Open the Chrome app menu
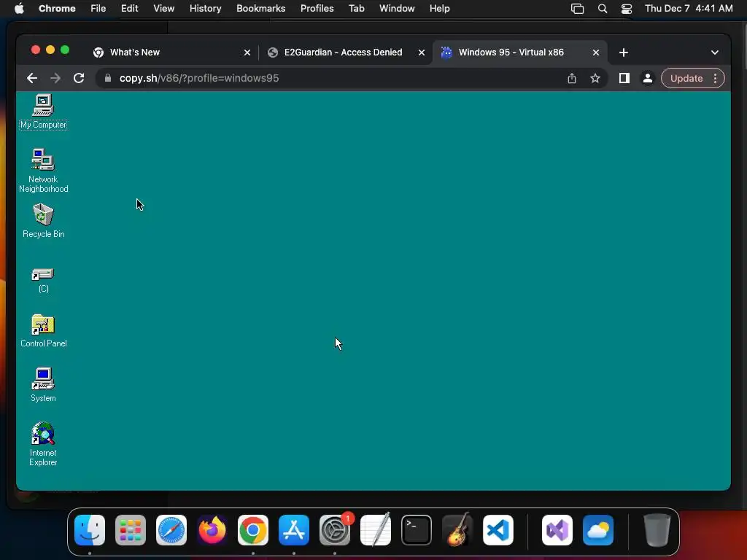This screenshot has width=747, height=560. [x=57, y=8]
